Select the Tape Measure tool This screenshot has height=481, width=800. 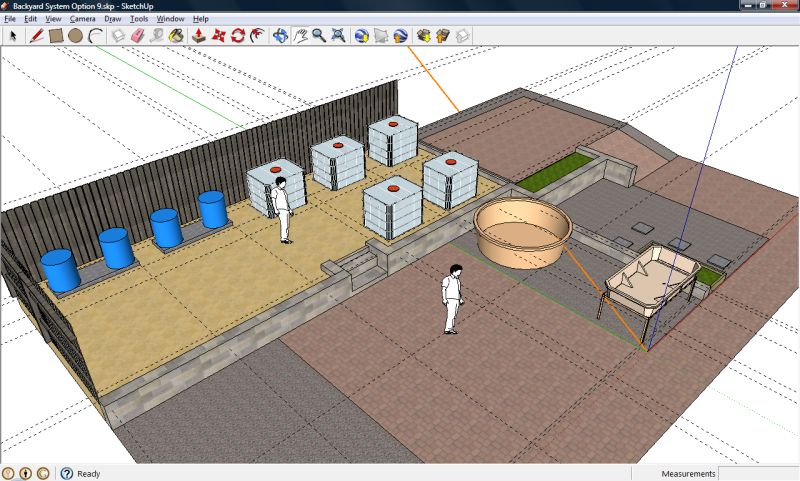point(157,36)
